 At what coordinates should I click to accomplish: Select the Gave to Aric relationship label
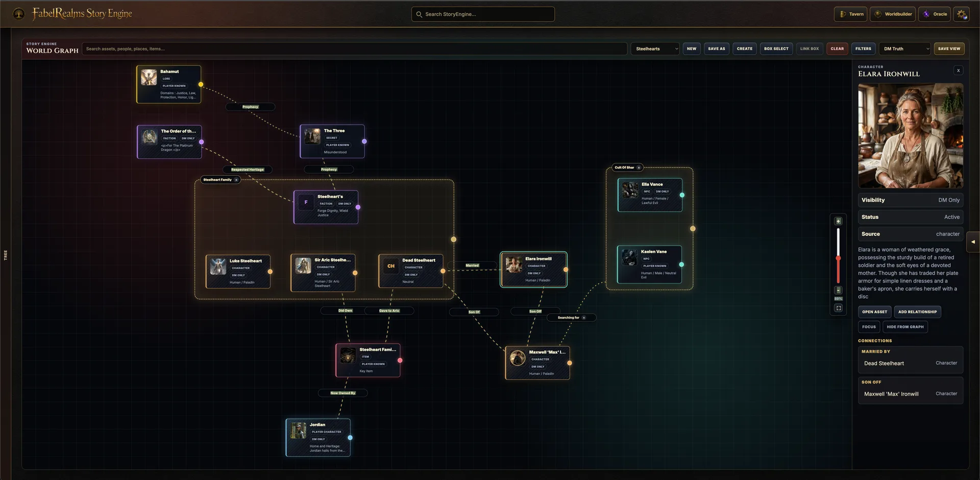coord(389,310)
